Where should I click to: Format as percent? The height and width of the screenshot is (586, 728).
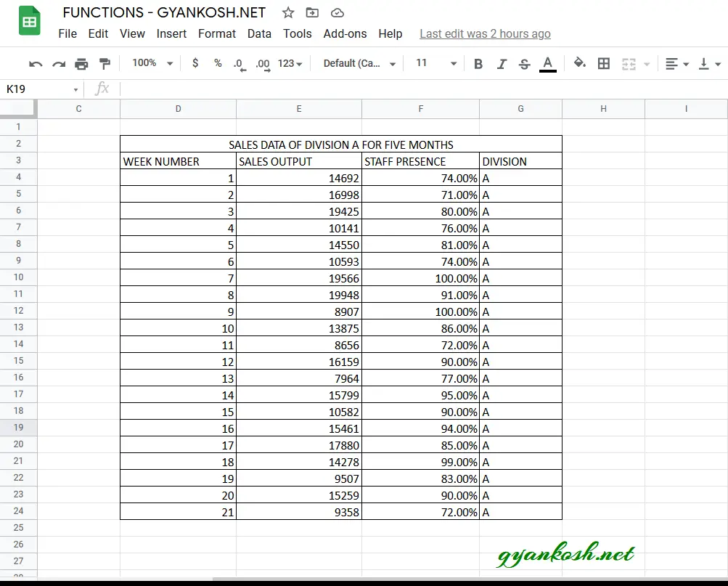pos(218,63)
